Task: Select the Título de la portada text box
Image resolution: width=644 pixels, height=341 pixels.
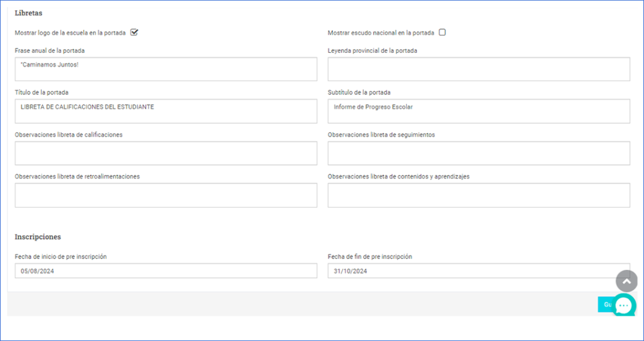Action: 166,111
